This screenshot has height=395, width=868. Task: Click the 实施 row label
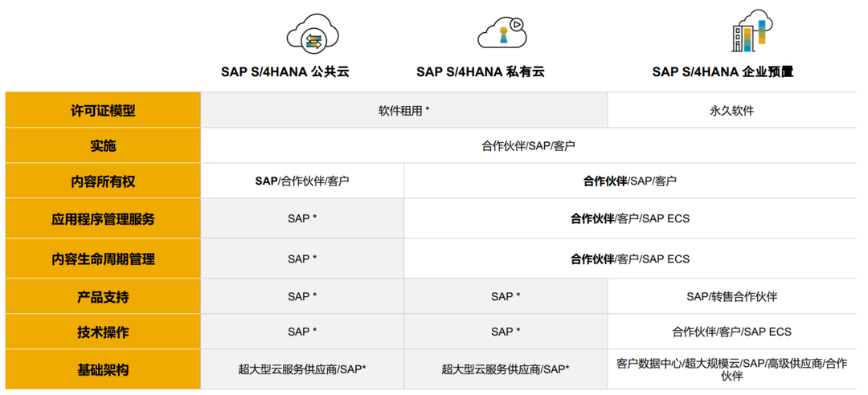pos(103,146)
